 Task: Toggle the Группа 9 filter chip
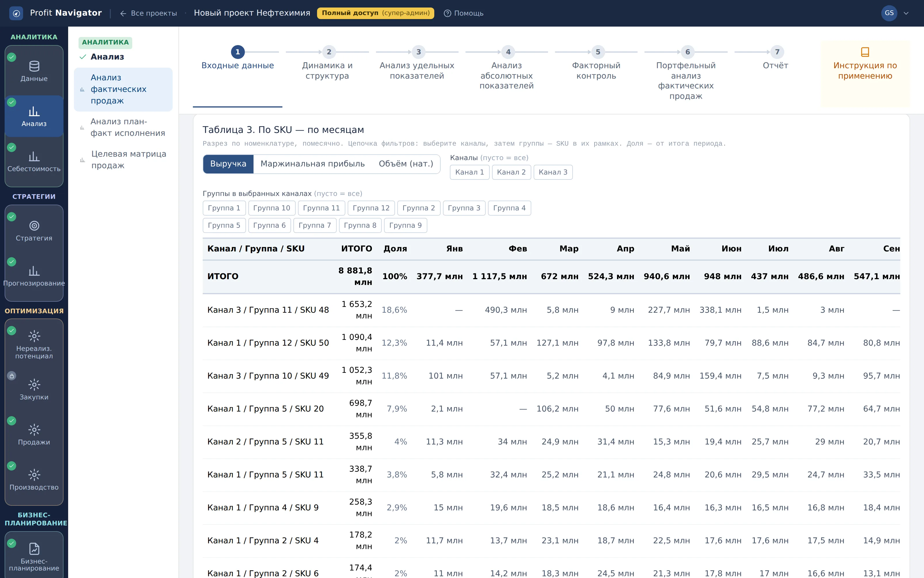(x=405, y=225)
